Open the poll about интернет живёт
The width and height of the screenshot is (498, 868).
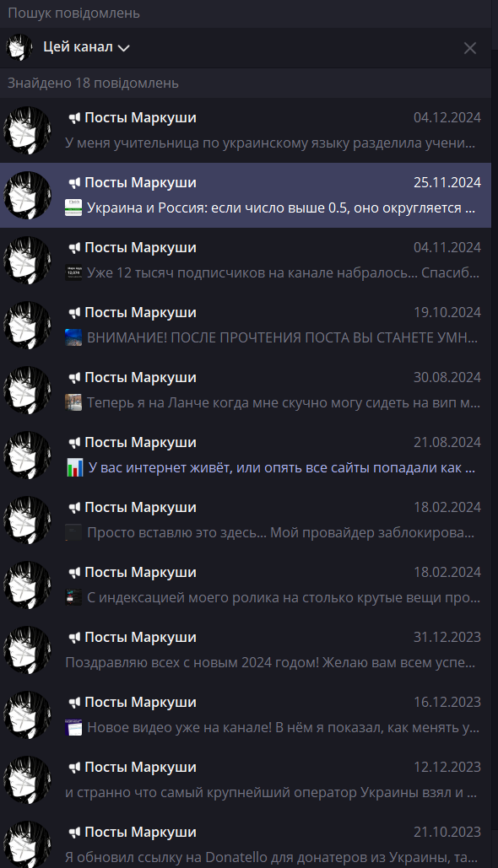click(246, 455)
